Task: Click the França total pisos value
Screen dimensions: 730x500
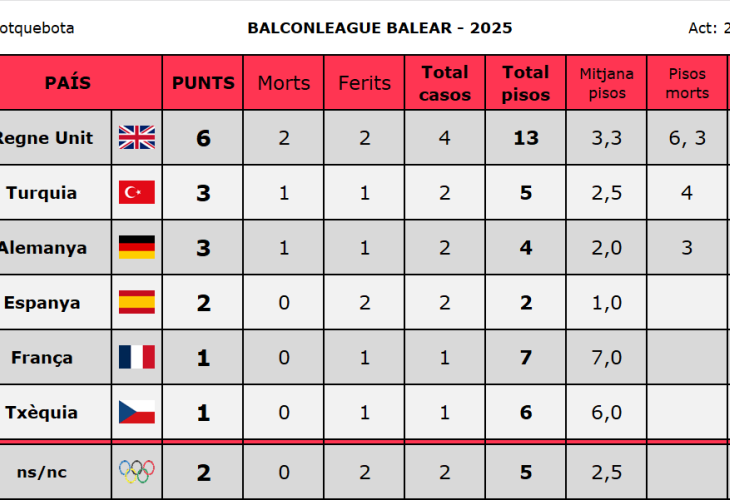Action: click(526, 357)
